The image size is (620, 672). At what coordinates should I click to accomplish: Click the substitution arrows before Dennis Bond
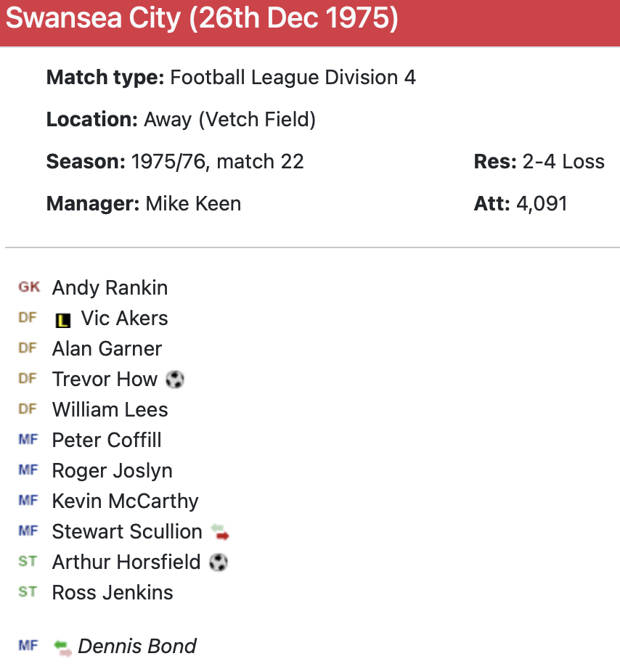63,647
